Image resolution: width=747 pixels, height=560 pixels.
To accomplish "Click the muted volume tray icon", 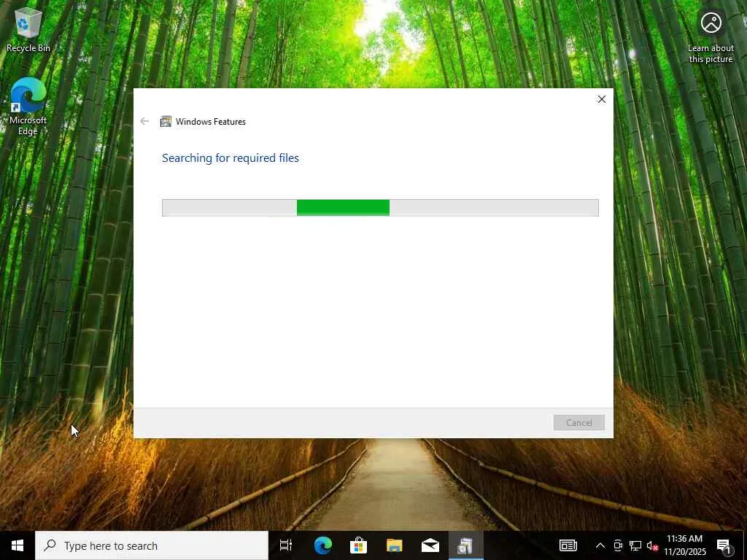I will tap(652, 545).
